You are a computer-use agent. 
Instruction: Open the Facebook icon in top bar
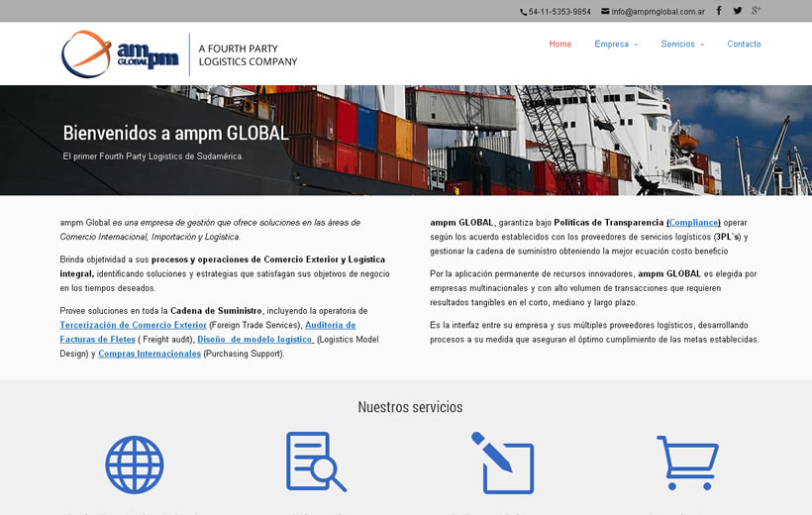click(x=719, y=10)
